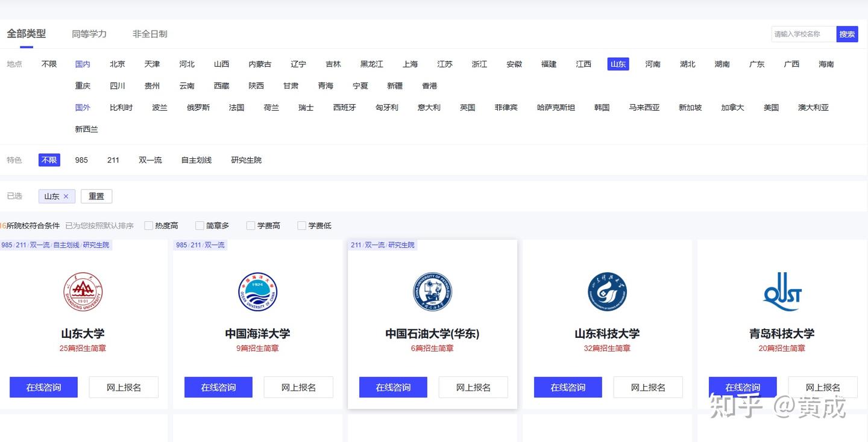868x442 pixels.
Task: Select 不限 in the location filter
Action: point(49,64)
